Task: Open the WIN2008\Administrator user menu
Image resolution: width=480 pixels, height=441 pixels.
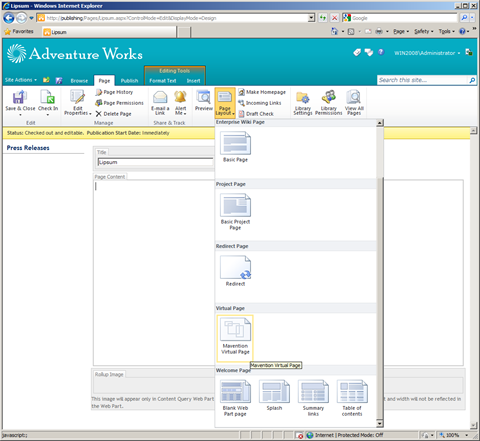Action: [427, 53]
